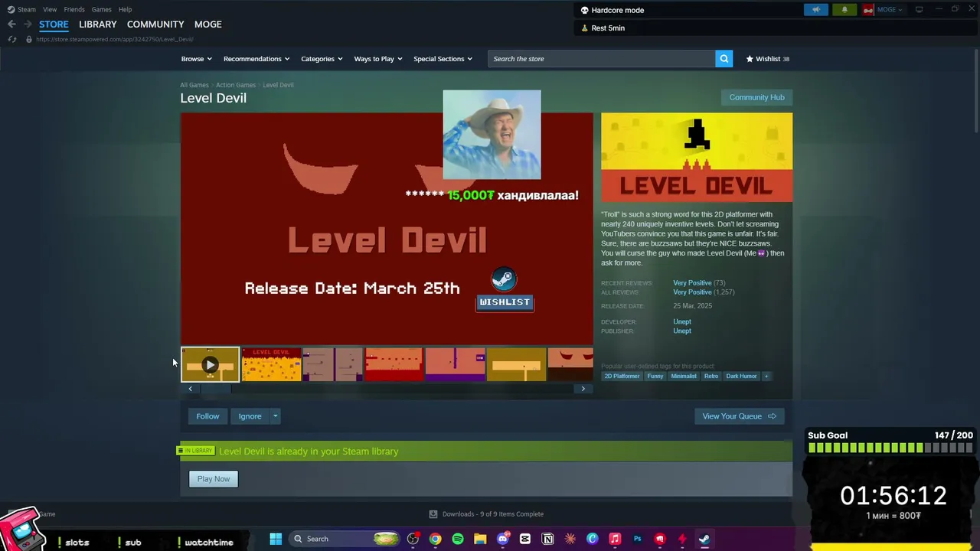Click the Unept publisher link

[682, 331]
